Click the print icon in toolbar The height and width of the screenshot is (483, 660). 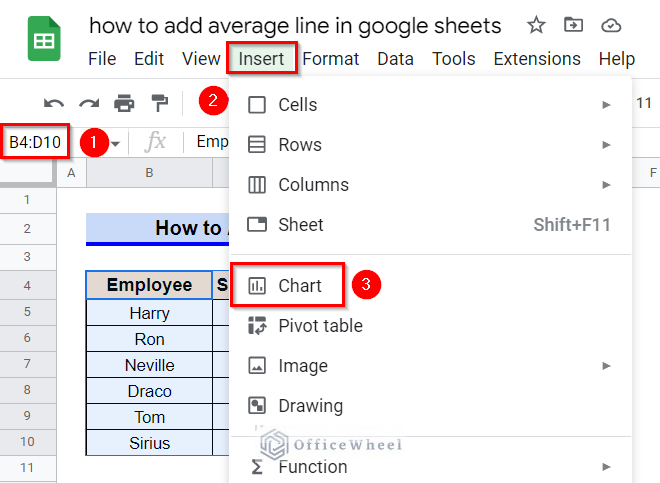[x=124, y=103]
